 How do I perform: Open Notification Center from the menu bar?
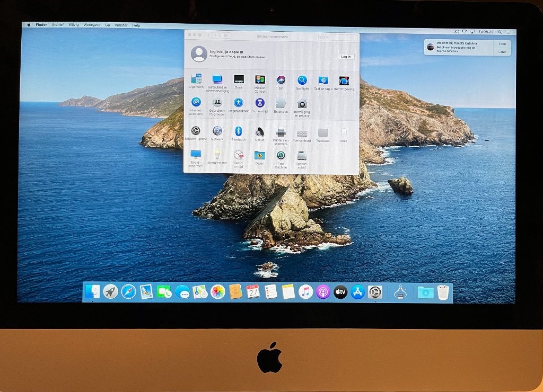(509, 32)
